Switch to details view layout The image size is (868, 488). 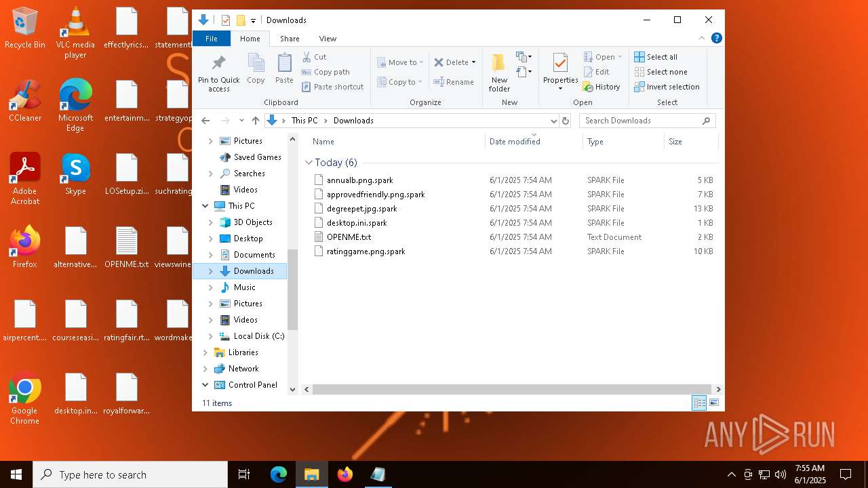[699, 403]
